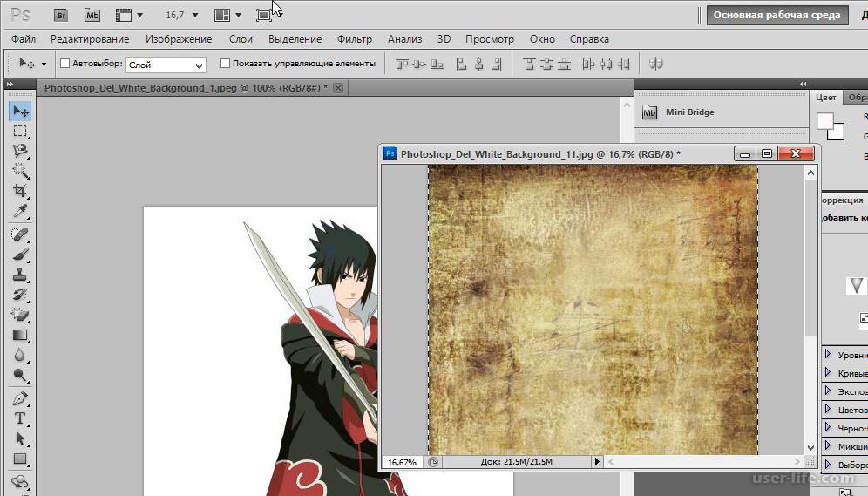The image size is (868, 496).
Task: Open the Изображение menu
Action: 179,39
